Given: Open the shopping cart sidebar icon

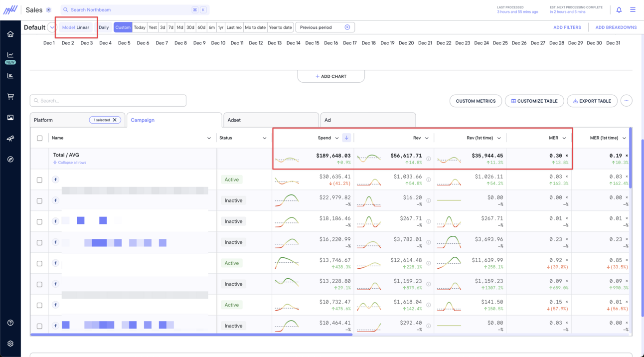Looking at the screenshot, I should [x=10, y=97].
